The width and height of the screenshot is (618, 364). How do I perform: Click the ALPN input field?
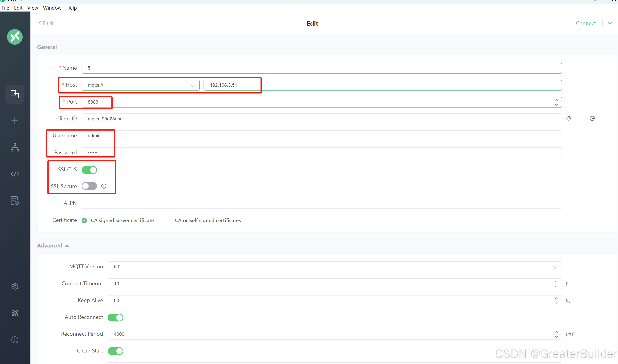coord(322,203)
